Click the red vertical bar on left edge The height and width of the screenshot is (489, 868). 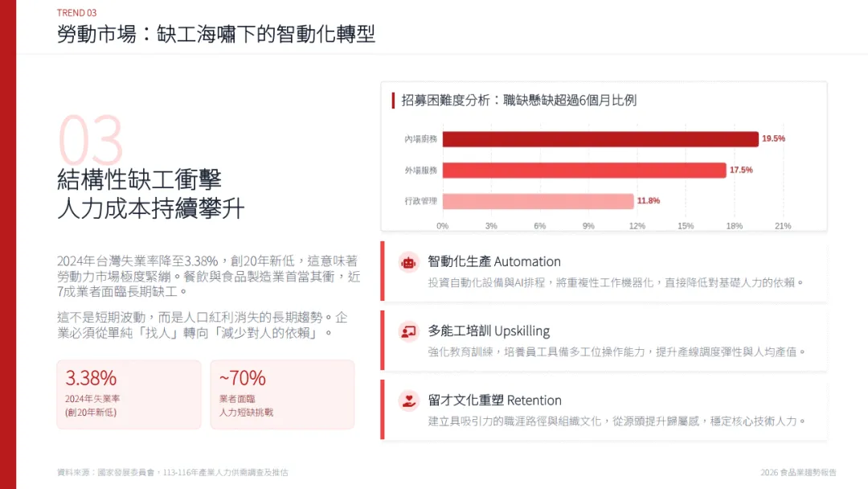(x=8, y=244)
